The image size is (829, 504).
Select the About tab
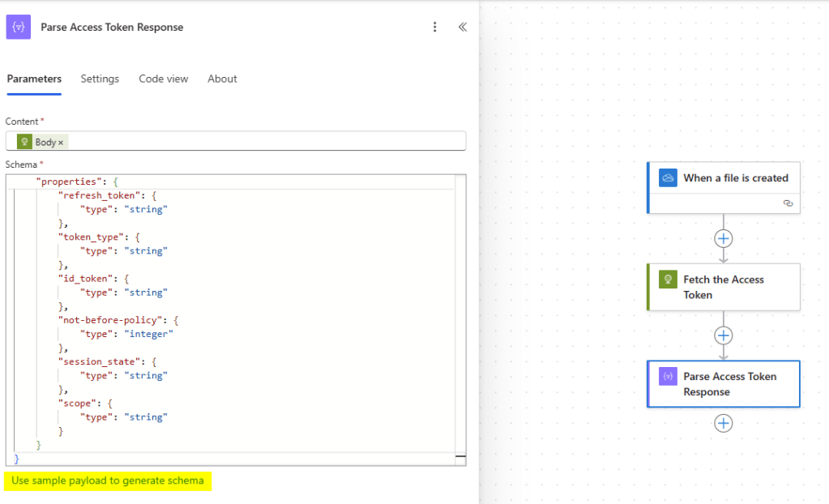(222, 79)
